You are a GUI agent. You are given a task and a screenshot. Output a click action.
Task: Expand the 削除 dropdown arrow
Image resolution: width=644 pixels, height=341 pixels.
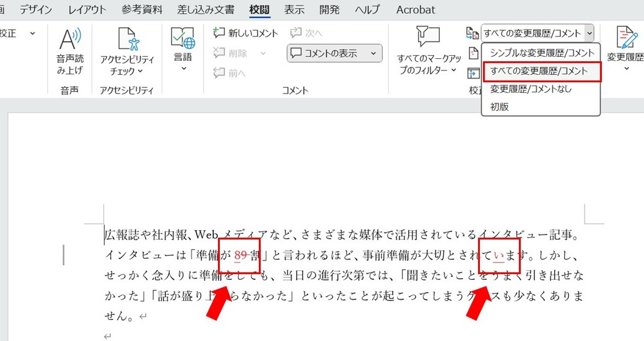pos(263,53)
